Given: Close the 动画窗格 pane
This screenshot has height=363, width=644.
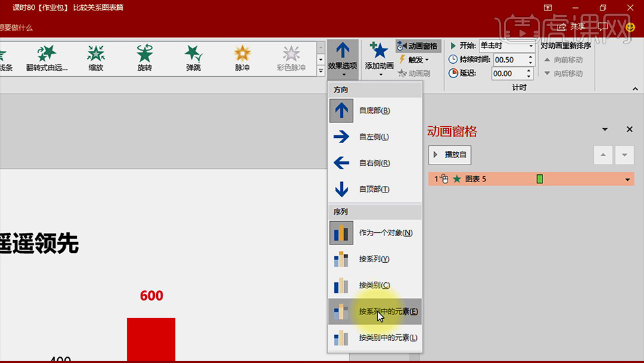Looking at the screenshot, I should (630, 129).
